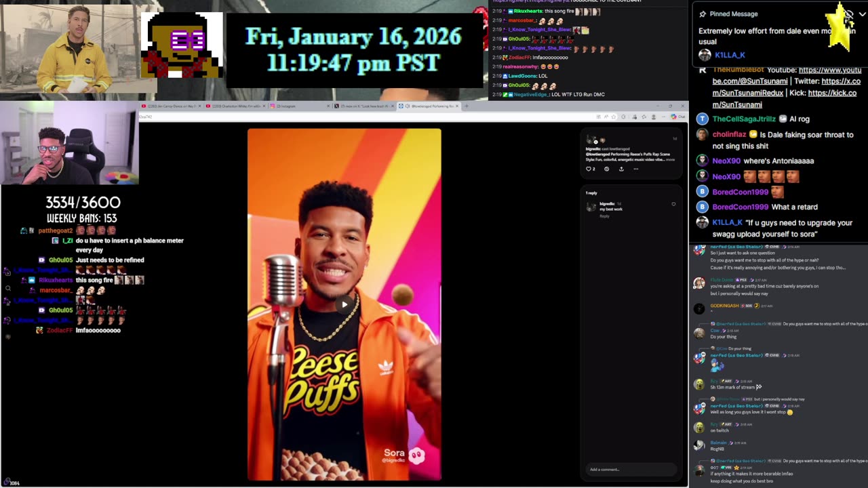This screenshot has height=488, width=868.
Task: Click the date and time clock overlay
Action: pyautogui.click(x=353, y=49)
